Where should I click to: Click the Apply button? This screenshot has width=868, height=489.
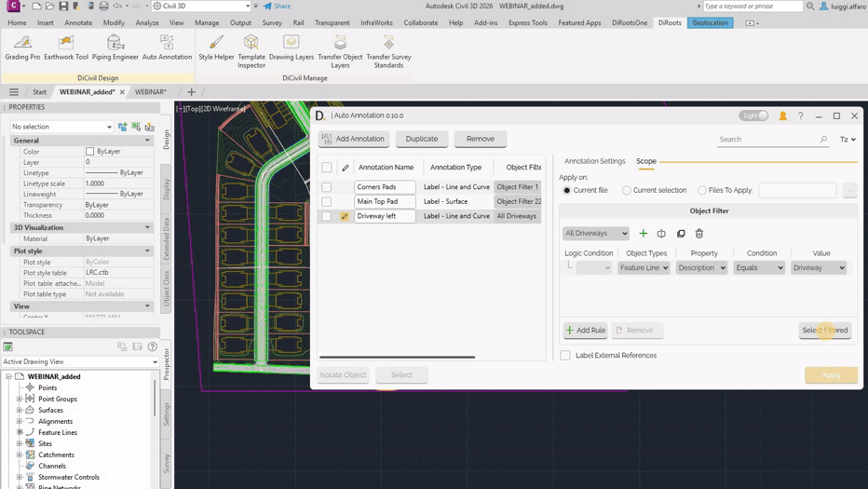pyautogui.click(x=831, y=375)
